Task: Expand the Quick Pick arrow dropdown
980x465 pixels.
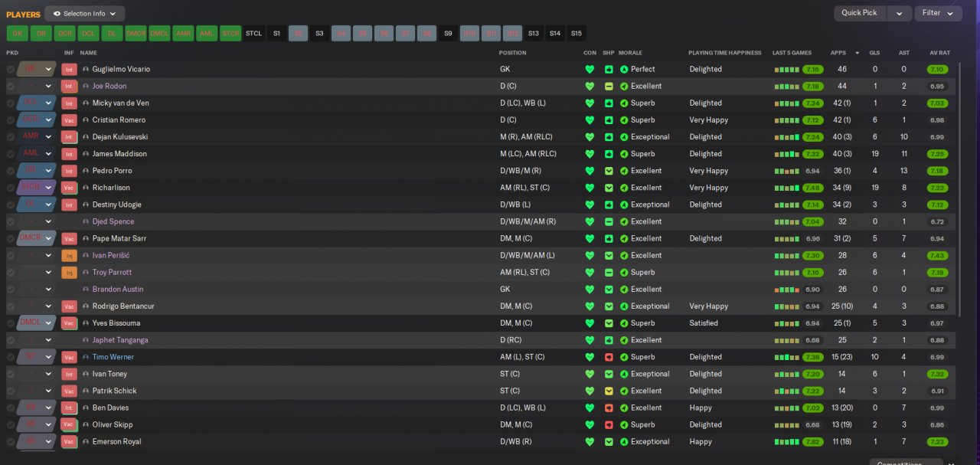Action: coord(900,13)
